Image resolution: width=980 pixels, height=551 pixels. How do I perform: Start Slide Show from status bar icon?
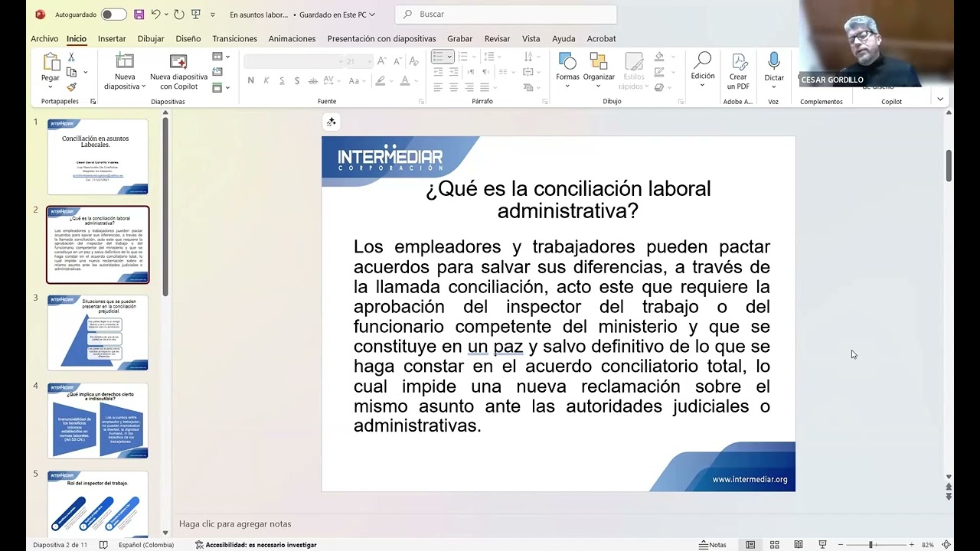[822, 545]
